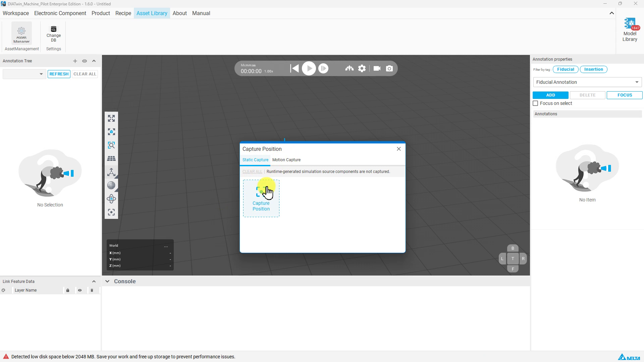Enable the Focus on select checkbox
The height and width of the screenshot is (362, 644).
pyautogui.click(x=535, y=104)
